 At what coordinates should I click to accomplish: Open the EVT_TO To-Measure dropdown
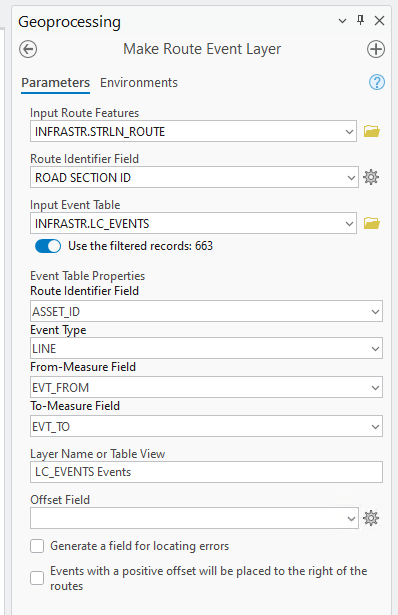[375, 427]
